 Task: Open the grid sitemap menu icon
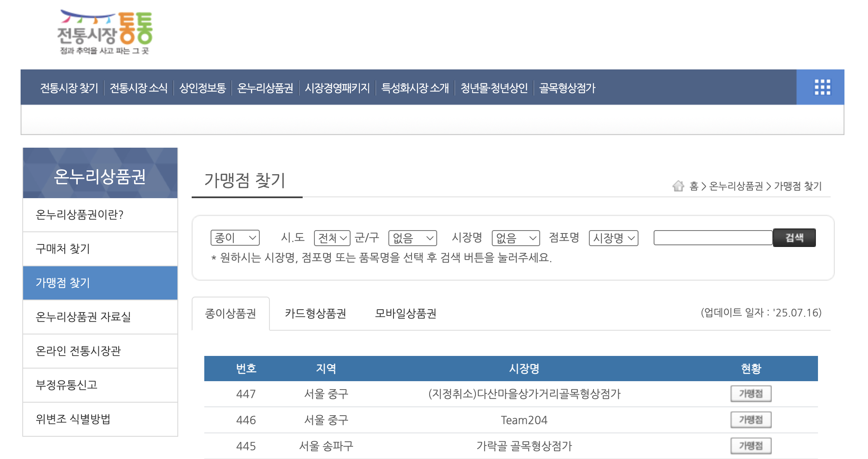pyautogui.click(x=822, y=88)
